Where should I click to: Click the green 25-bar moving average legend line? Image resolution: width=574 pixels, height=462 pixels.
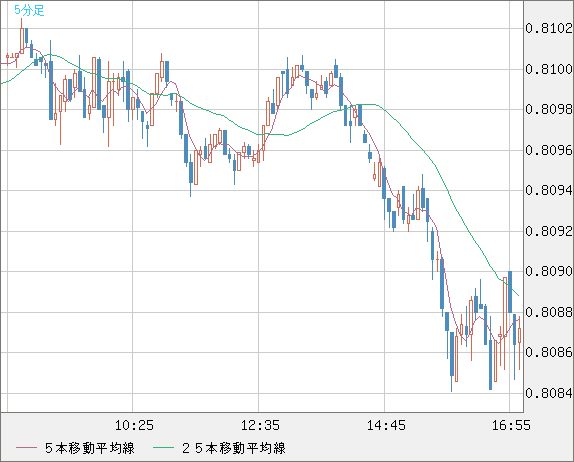pyautogui.click(x=163, y=448)
